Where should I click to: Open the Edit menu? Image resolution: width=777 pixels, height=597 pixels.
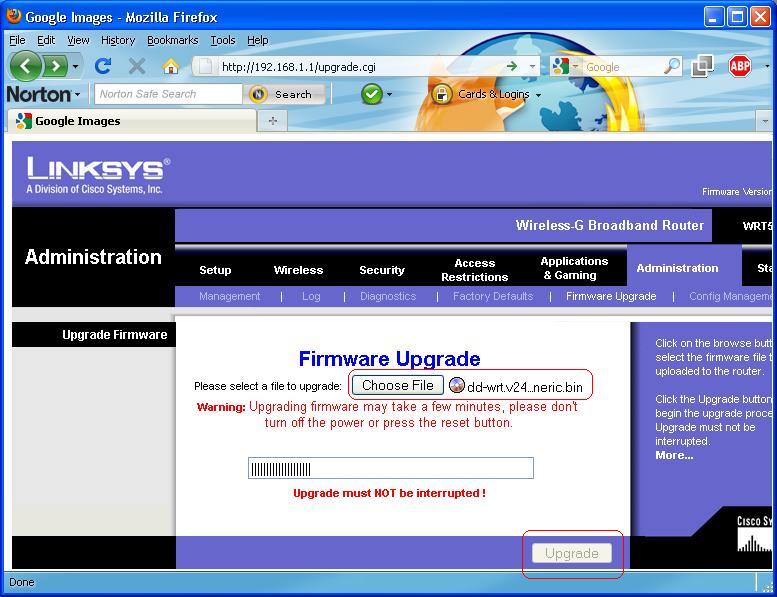pos(46,40)
